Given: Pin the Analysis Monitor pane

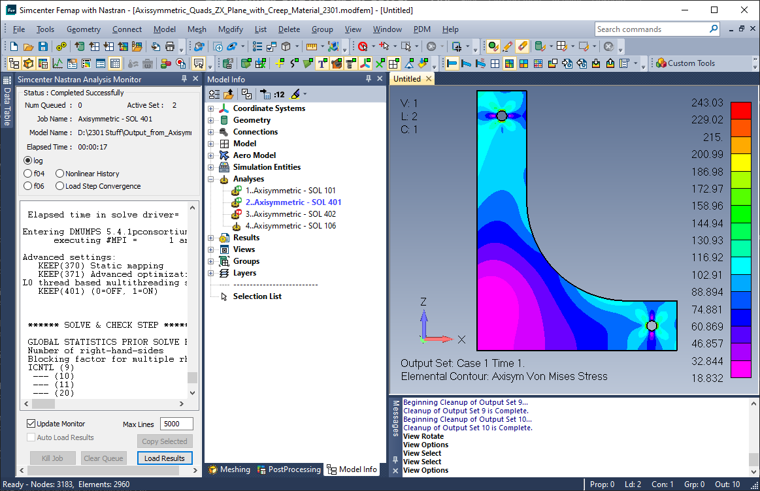Looking at the screenshot, I should tap(184, 79).
